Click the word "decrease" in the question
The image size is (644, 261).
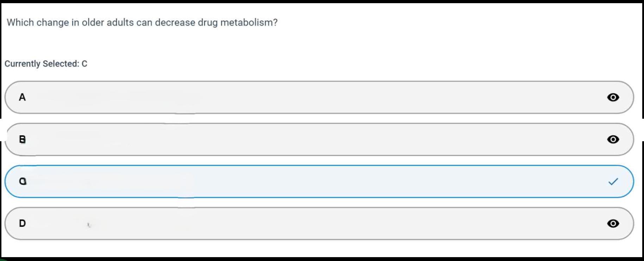pos(175,23)
